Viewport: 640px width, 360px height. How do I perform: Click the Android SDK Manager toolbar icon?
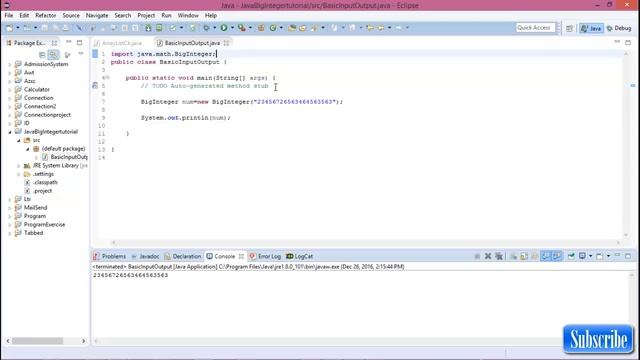click(x=148, y=28)
